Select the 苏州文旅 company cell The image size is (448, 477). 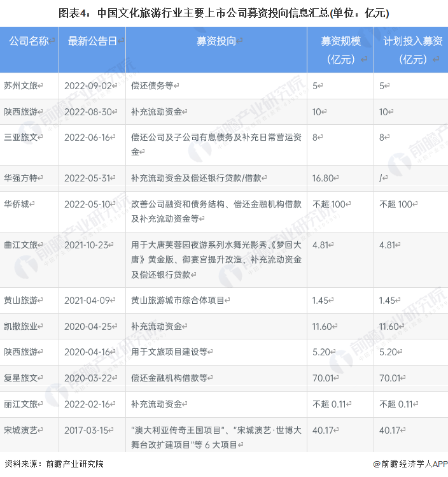[x=21, y=85]
